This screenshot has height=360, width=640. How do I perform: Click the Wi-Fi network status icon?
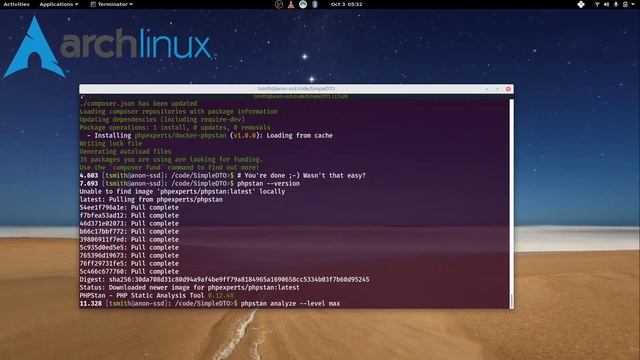pyautogui.click(x=597, y=4)
